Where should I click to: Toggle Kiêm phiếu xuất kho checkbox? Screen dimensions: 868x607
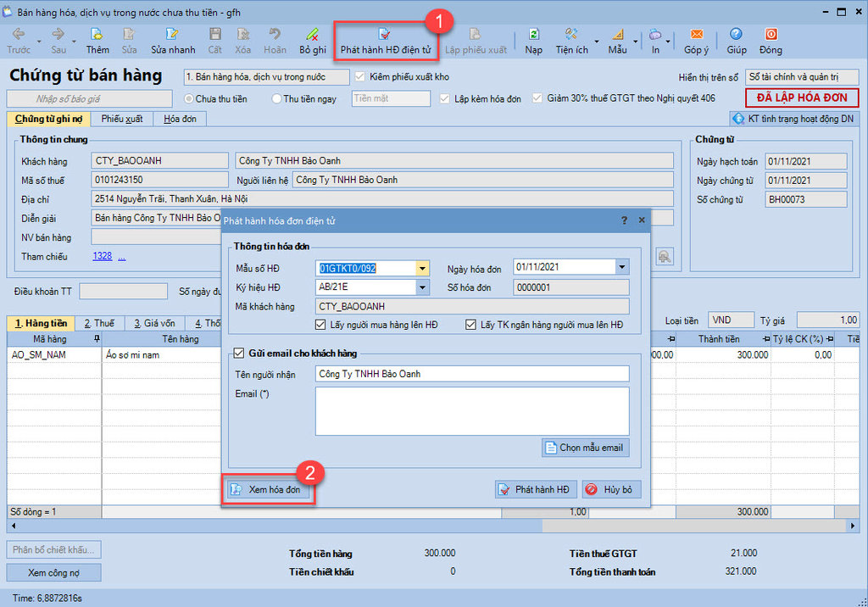[359, 76]
